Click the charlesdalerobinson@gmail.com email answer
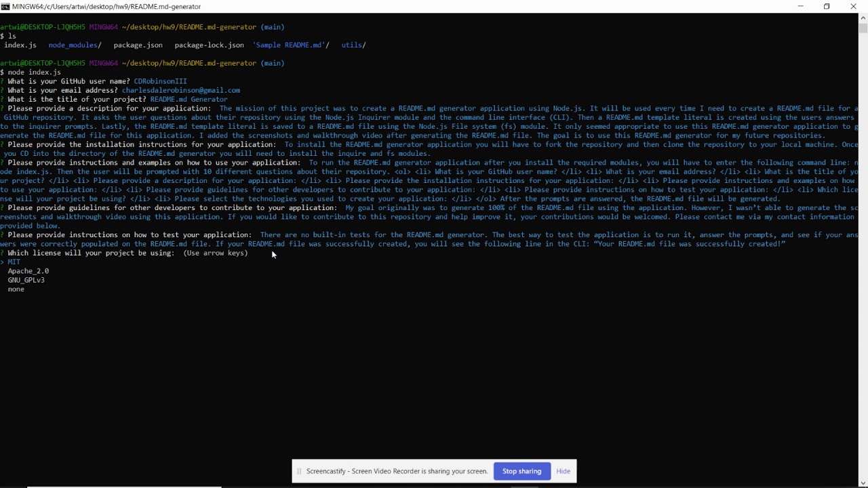Image resolution: width=868 pixels, height=488 pixels. pyautogui.click(x=181, y=90)
